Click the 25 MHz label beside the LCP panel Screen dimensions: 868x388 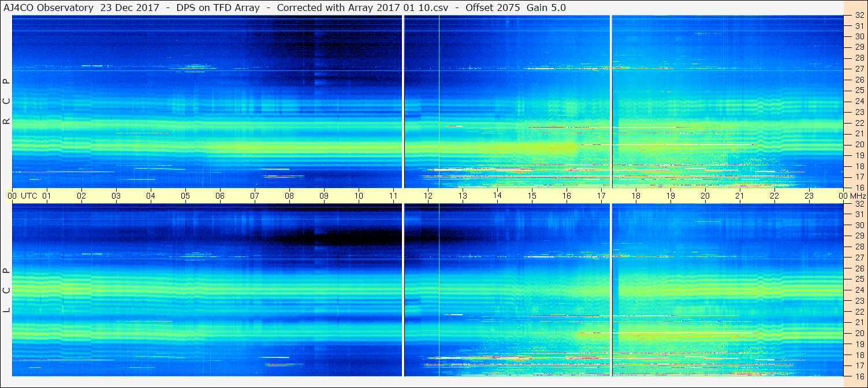(859, 279)
